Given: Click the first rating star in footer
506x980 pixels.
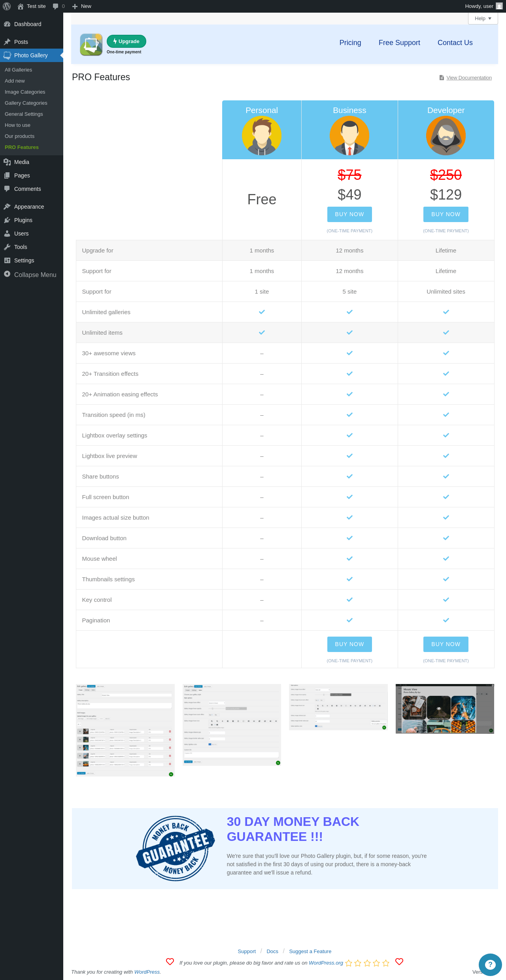Looking at the screenshot, I should [x=349, y=963].
